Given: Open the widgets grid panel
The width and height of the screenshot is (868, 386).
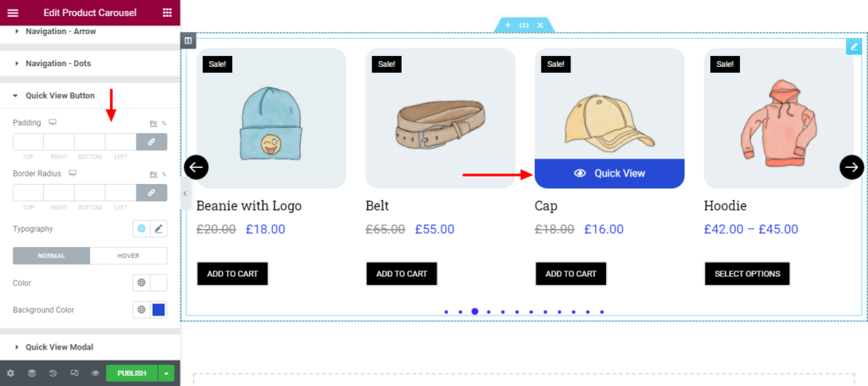Looking at the screenshot, I should click(167, 12).
